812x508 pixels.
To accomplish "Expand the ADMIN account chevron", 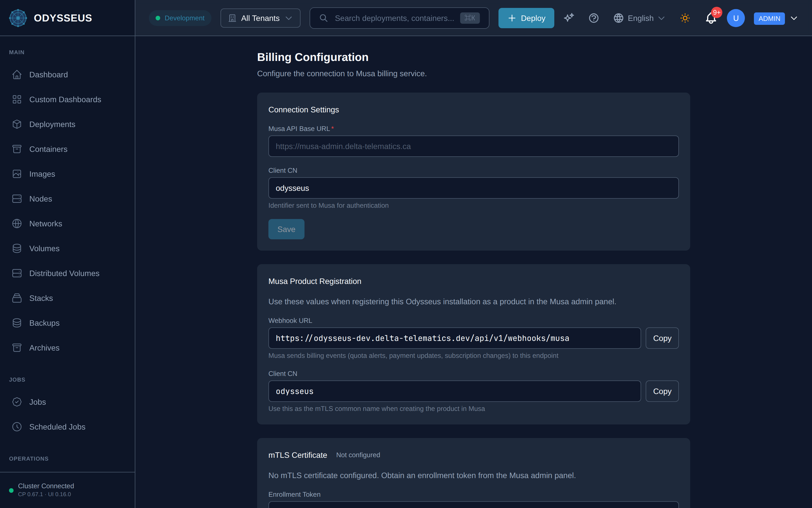I will [x=794, y=18].
